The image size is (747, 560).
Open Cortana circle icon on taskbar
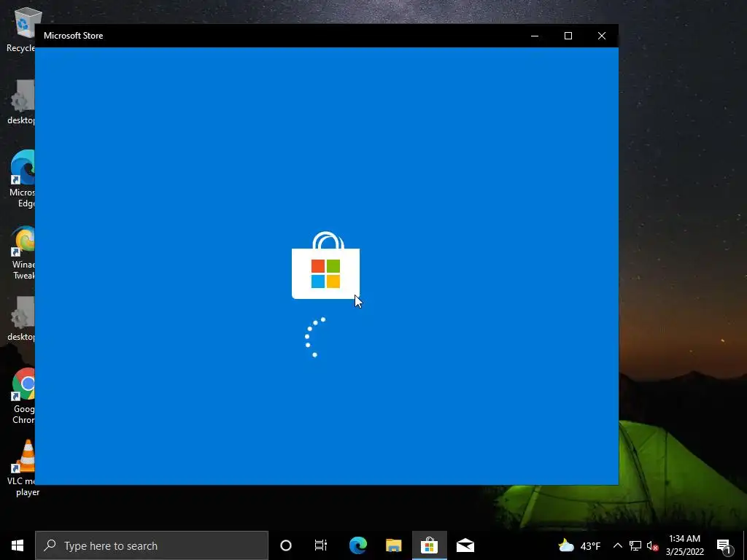tap(286, 545)
